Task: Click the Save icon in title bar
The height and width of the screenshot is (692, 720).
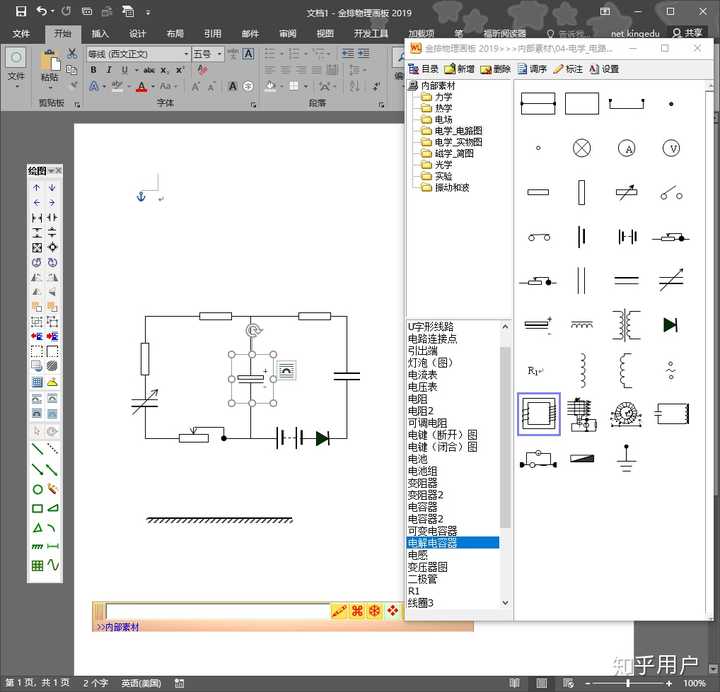Action: coord(21,11)
